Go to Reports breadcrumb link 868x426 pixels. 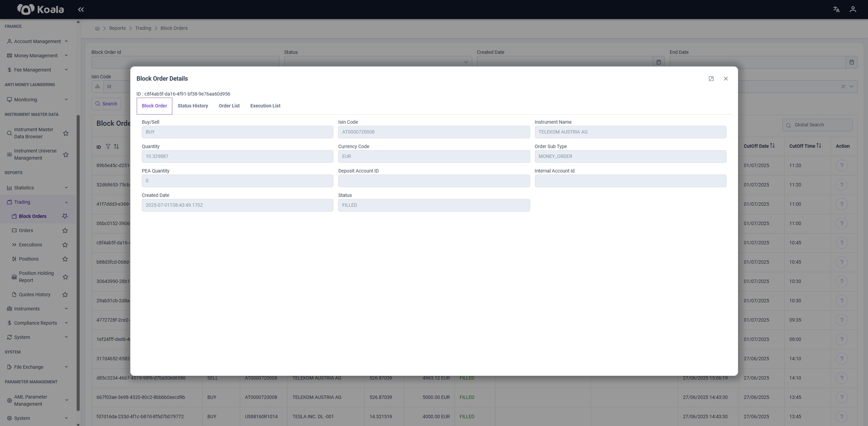(x=117, y=28)
